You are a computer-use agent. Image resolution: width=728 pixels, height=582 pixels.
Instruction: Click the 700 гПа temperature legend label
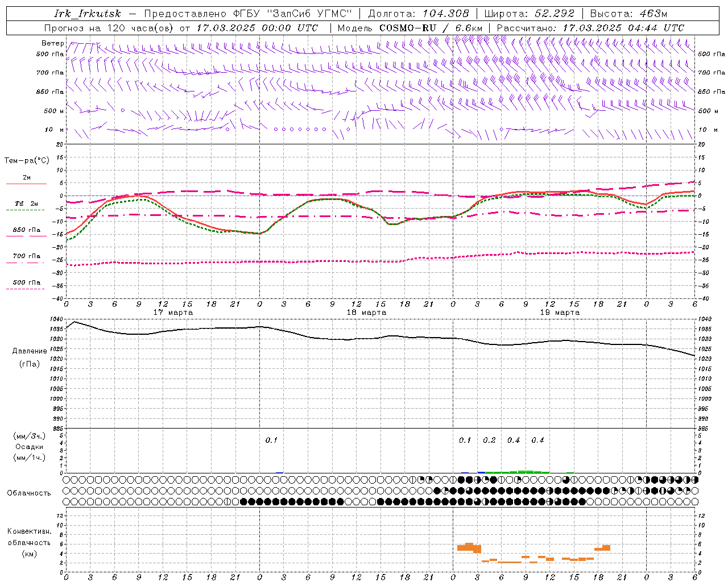[27, 256]
